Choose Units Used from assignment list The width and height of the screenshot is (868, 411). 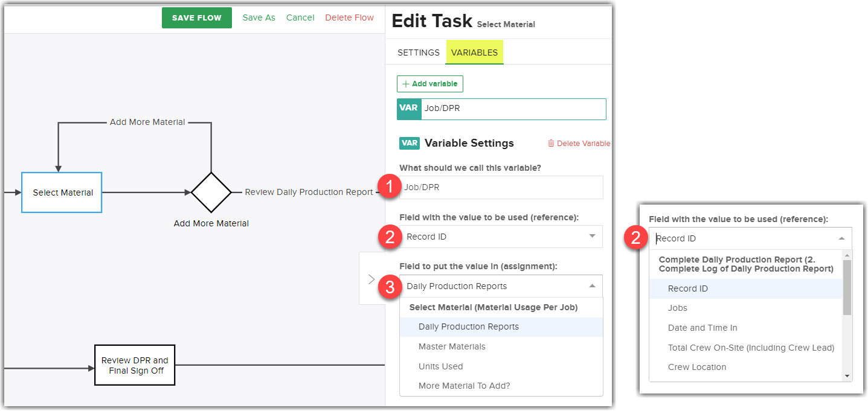pyautogui.click(x=501, y=366)
